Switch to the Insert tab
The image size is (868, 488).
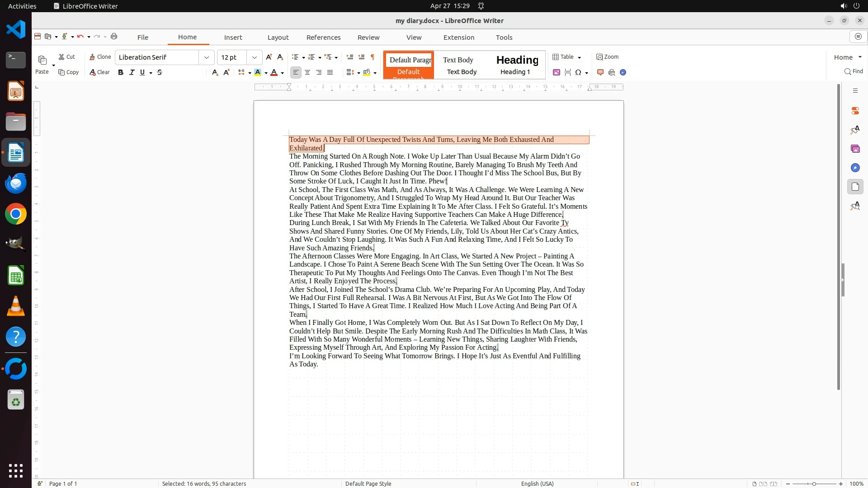233,38
